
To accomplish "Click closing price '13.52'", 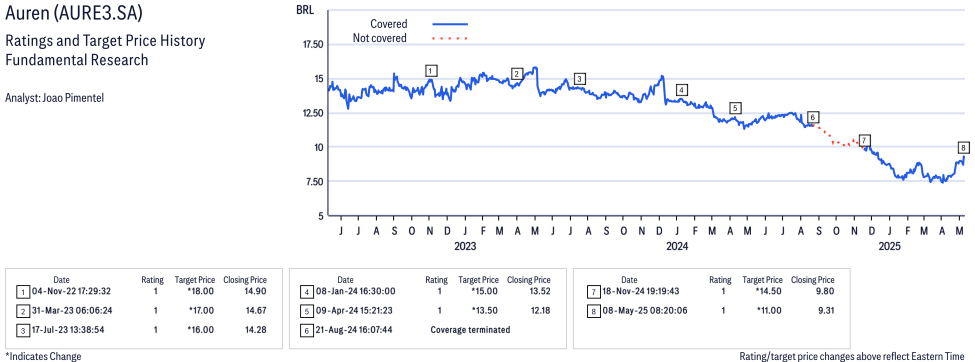I will coord(540,291).
